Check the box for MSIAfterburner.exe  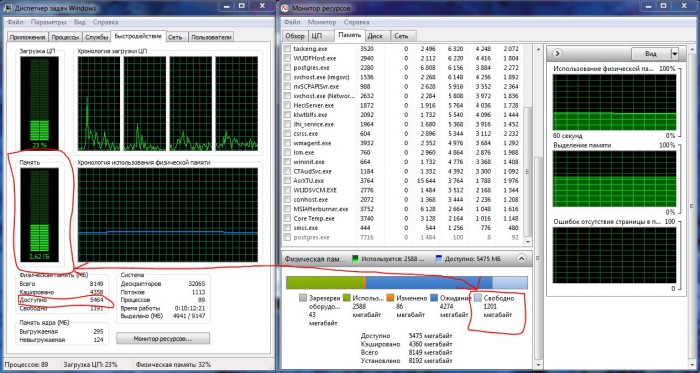(288, 209)
